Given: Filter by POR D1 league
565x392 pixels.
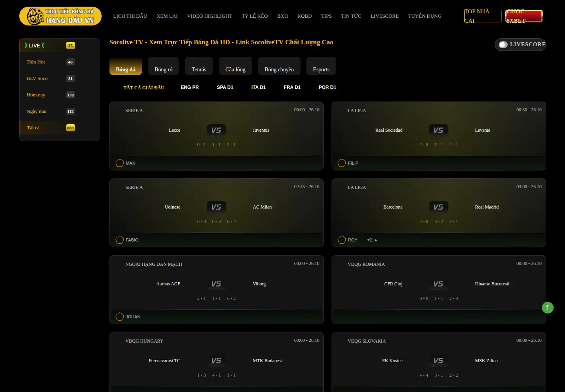Looking at the screenshot, I should coord(328,87).
